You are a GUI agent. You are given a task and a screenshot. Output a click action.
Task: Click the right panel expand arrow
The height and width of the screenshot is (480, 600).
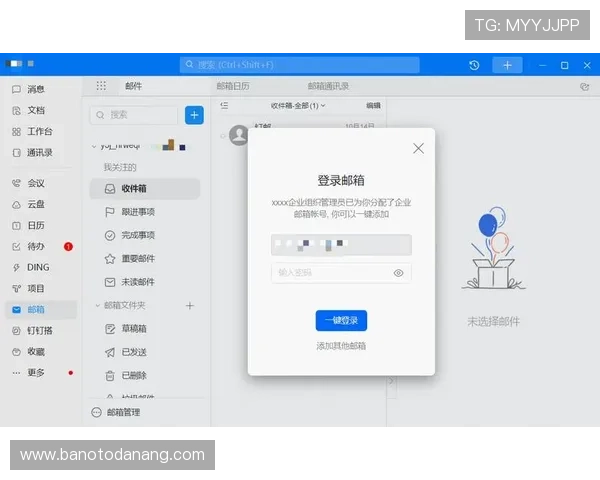point(391,382)
